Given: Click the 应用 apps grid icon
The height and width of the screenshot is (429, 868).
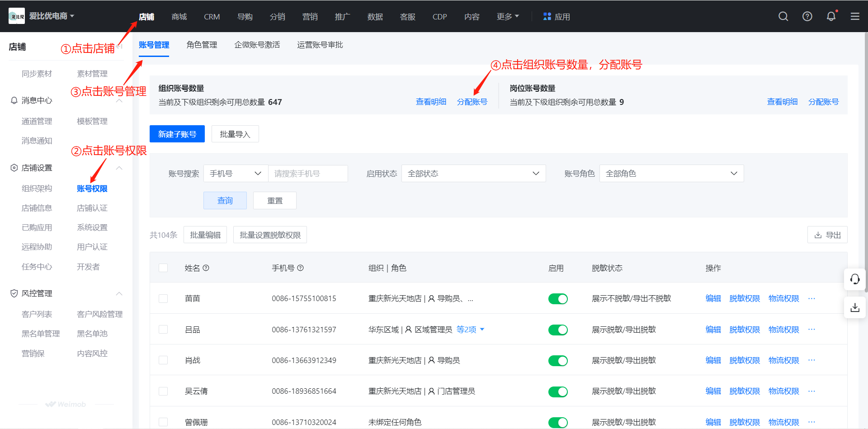Looking at the screenshot, I should pos(547,16).
